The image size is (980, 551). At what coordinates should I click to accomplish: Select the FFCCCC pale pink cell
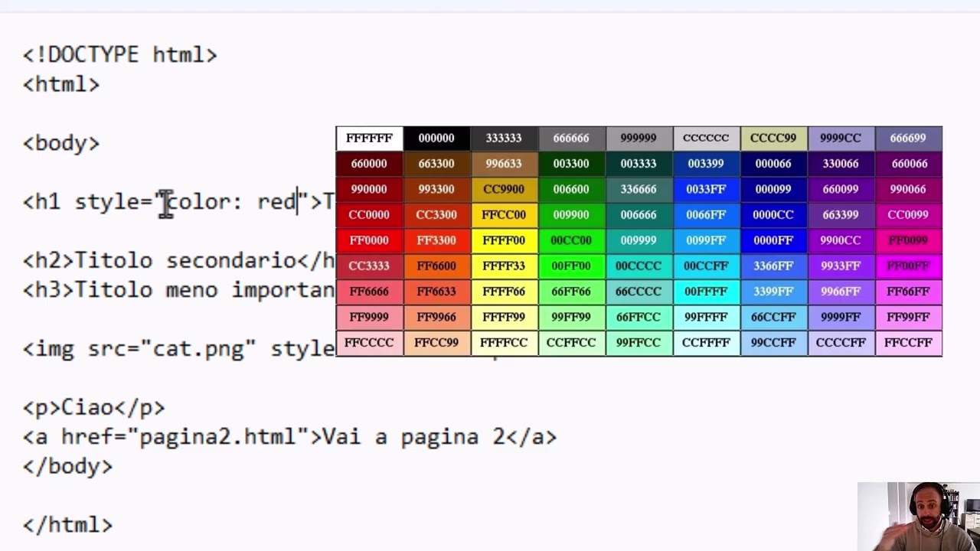[x=369, y=343]
